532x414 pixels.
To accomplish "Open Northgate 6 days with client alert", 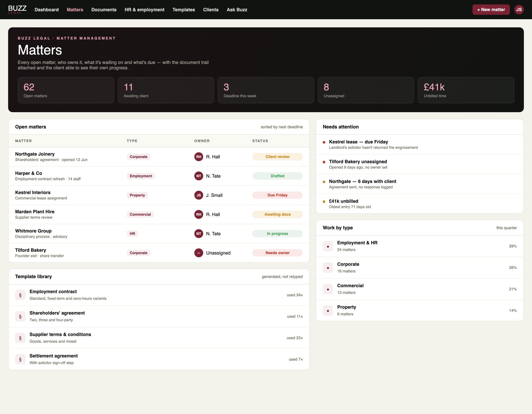I will (420, 184).
